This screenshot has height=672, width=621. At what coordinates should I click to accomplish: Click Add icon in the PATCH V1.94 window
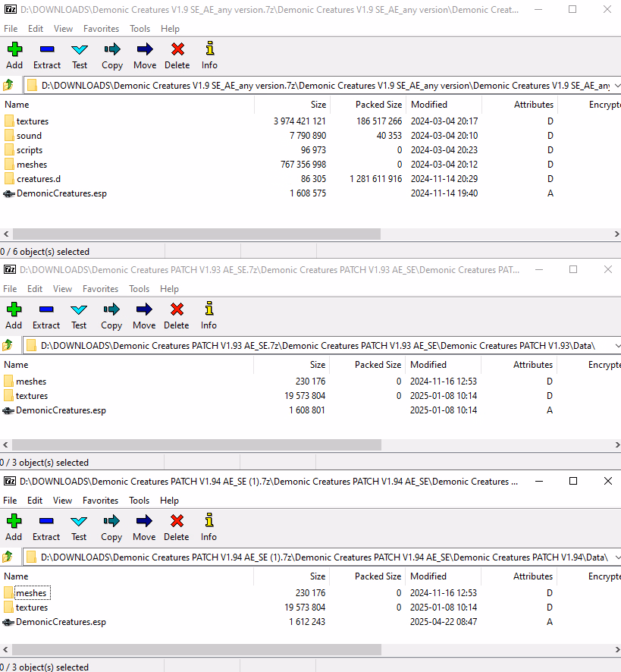14,521
